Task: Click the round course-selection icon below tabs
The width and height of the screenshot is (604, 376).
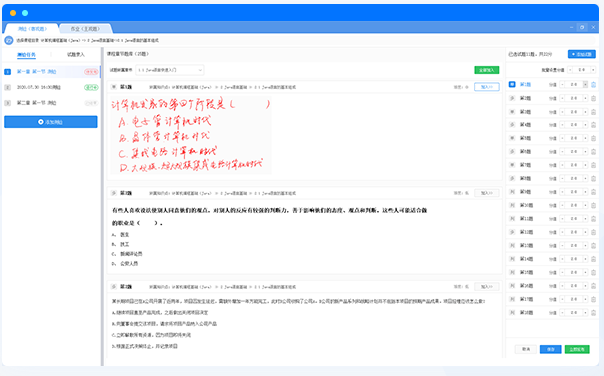Action: pos(8,40)
